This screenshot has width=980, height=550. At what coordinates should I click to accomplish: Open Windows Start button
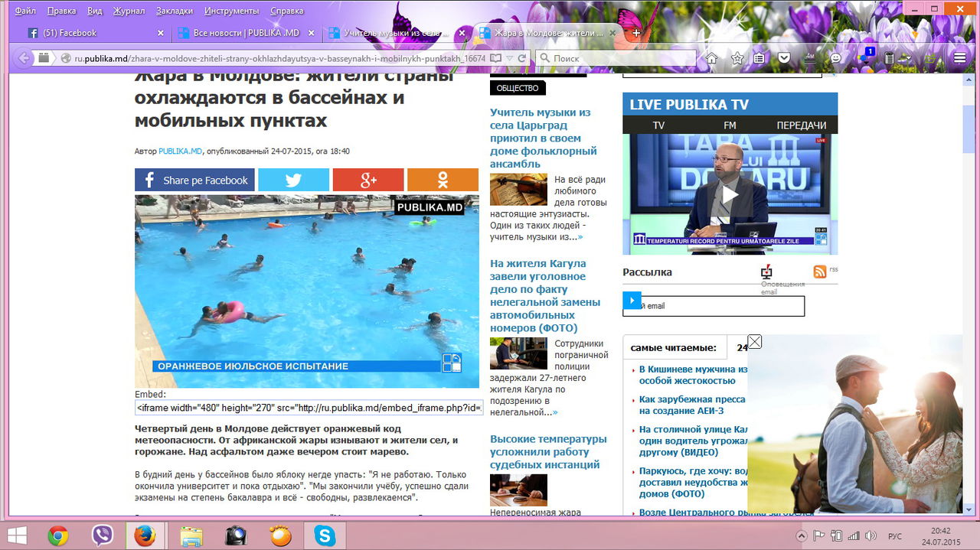point(18,535)
